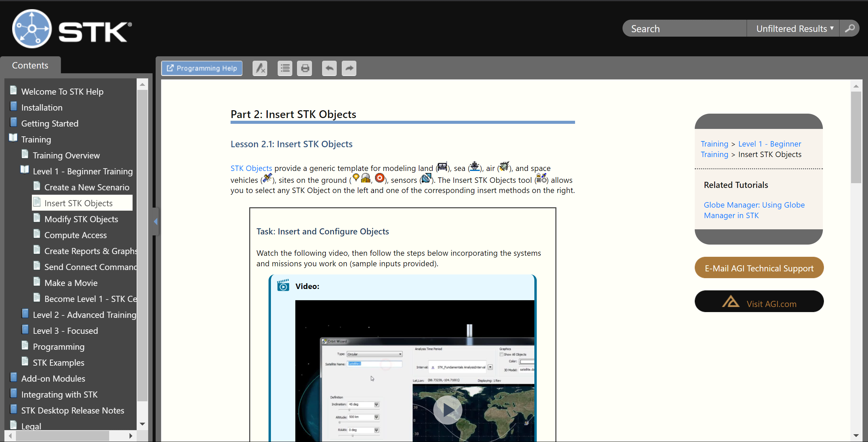Go forward with the right arrow icon

point(349,68)
